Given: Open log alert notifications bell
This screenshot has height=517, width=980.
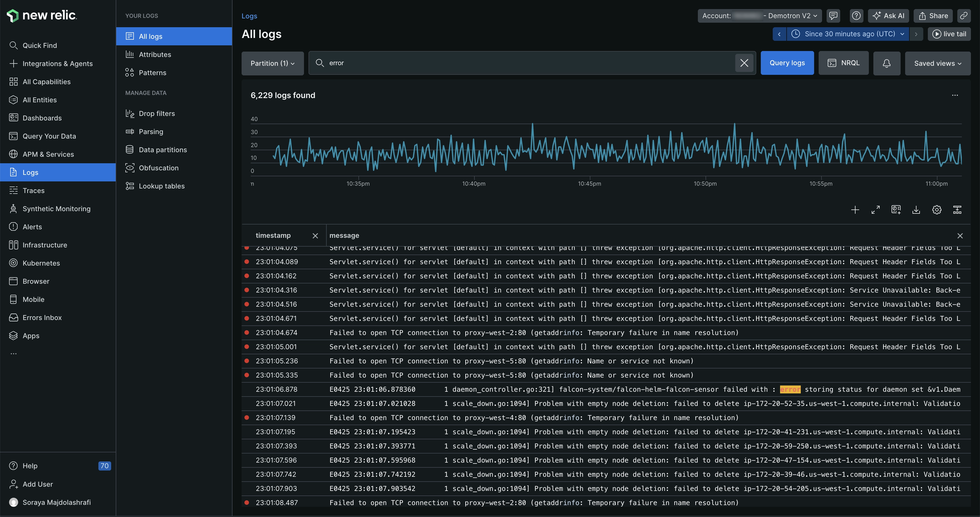Looking at the screenshot, I should coord(886,63).
